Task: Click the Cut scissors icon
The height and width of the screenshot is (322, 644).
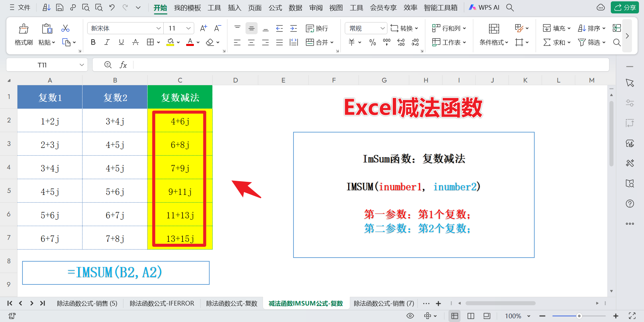Action: [65, 29]
